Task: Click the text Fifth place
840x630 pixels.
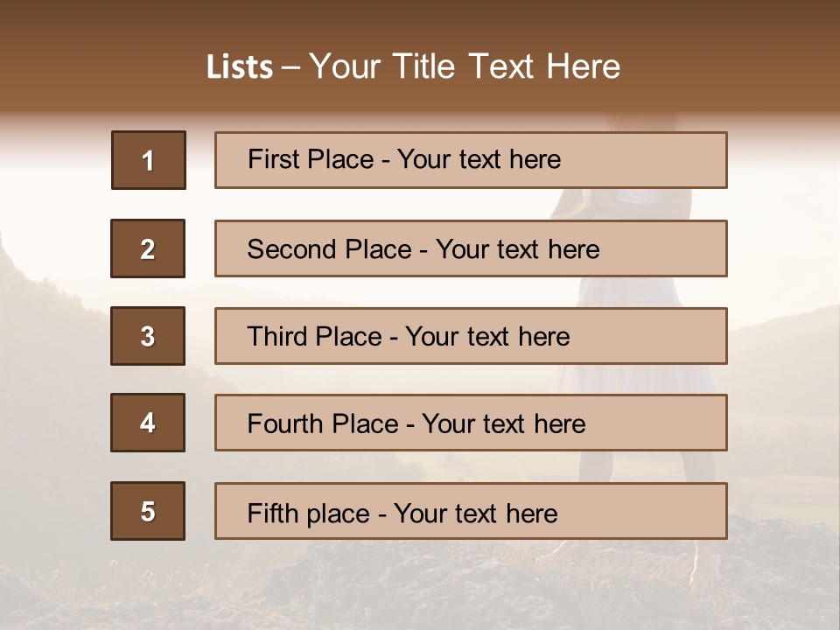Action: point(309,514)
